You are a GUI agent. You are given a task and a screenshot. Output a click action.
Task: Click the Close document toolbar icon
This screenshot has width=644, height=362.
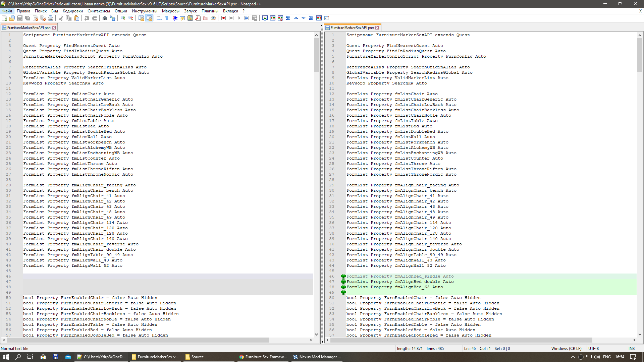[x=35, y=18]
